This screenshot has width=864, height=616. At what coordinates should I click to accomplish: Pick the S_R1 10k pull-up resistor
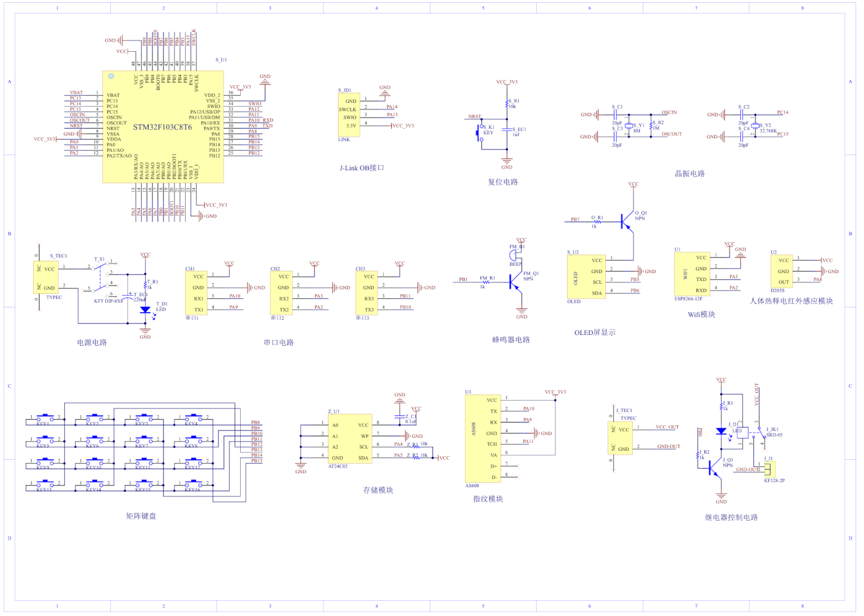tap(507, 104)
